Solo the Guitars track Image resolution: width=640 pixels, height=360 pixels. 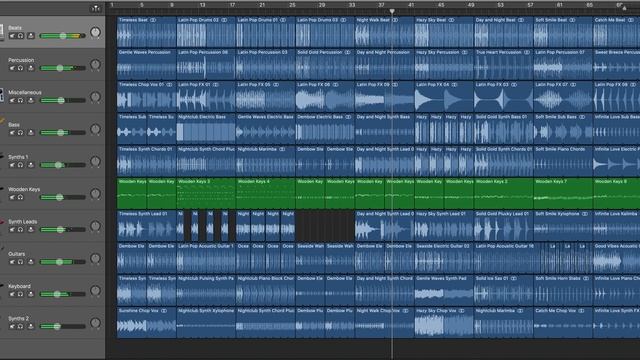coord(20,262)
